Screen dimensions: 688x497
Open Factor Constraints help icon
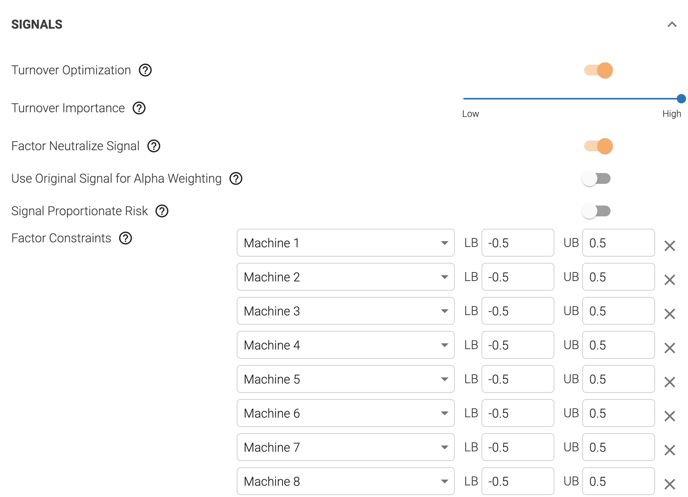(x=125, y=238)
